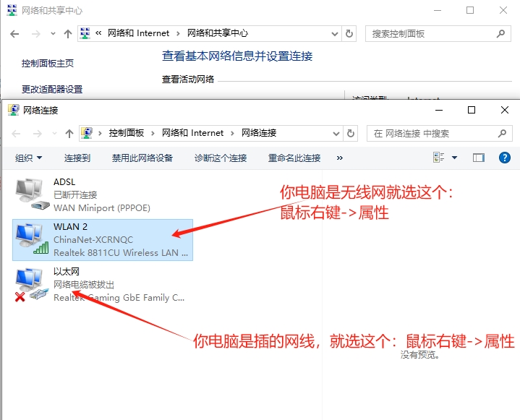This screenshot has height=420, width=520.
Task: Go up one level in 网络连接 window
Action: pos(69,133)
